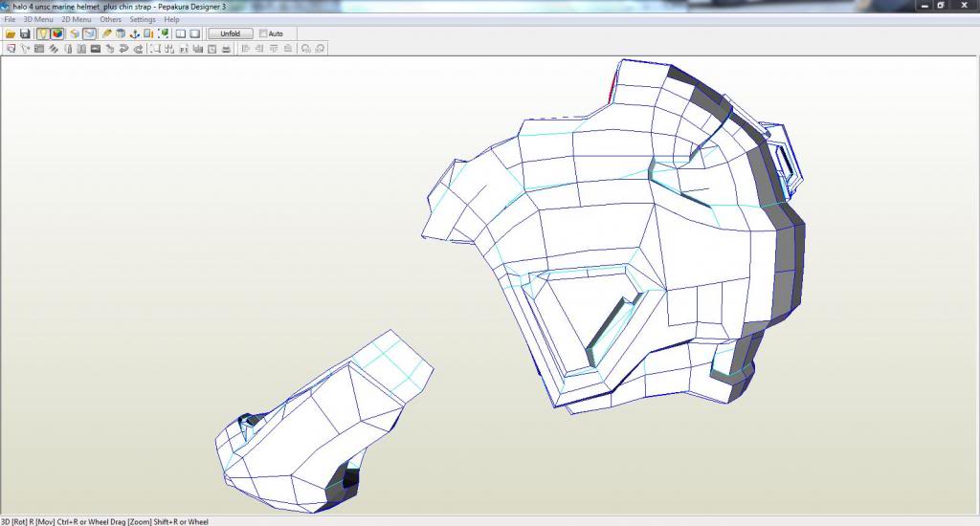Image resolution: width=980 pixels, height=526 pixels.
Task: Open the 2D Menu
Action: tap(77, 19)
